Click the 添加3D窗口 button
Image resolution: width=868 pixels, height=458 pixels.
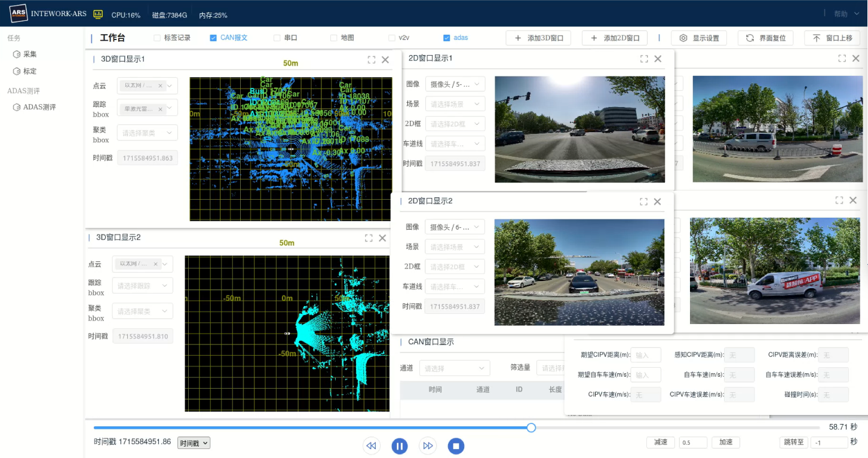tap(538, 38)
